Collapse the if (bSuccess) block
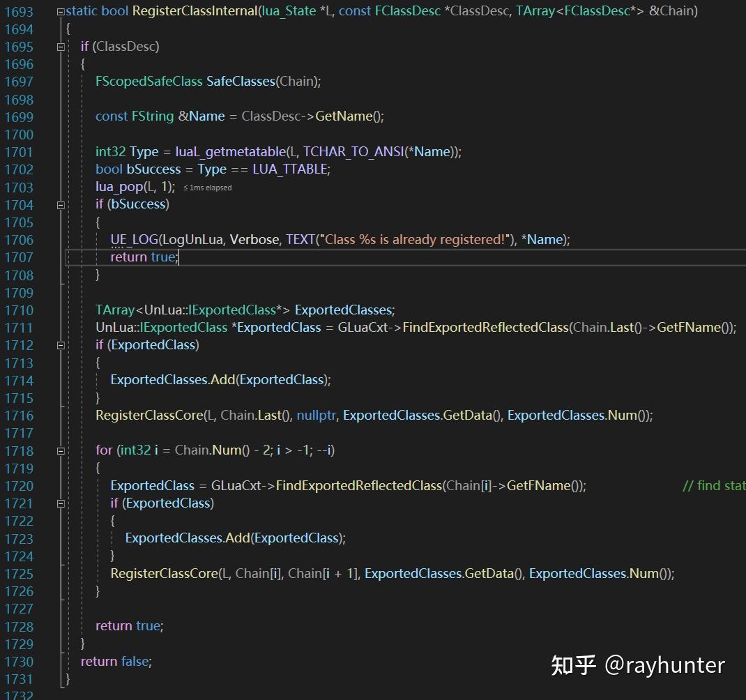746x700 pixels. 61,204
